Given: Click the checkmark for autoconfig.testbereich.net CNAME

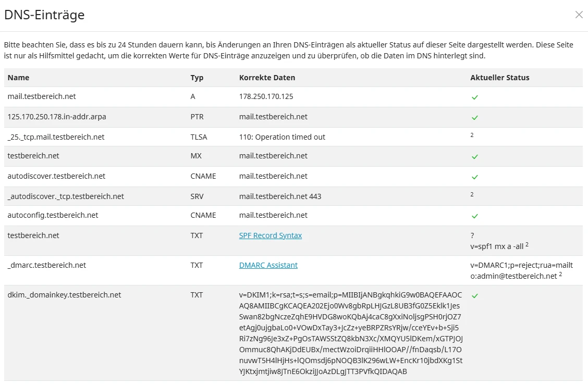Looking at the screenshot, I should [x=475, y=216].
